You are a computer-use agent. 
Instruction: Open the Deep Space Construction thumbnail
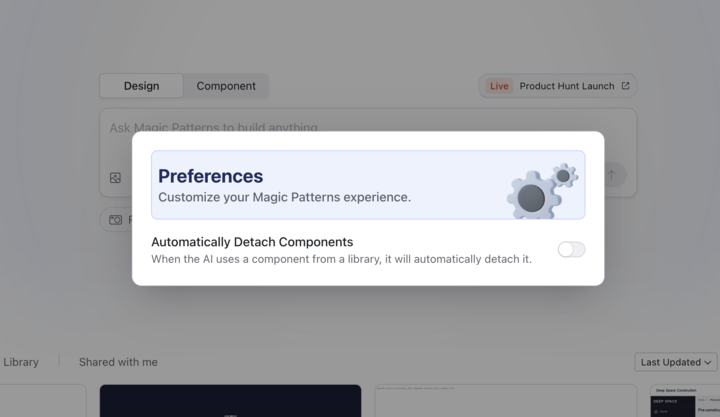click(x=685, y=401)
